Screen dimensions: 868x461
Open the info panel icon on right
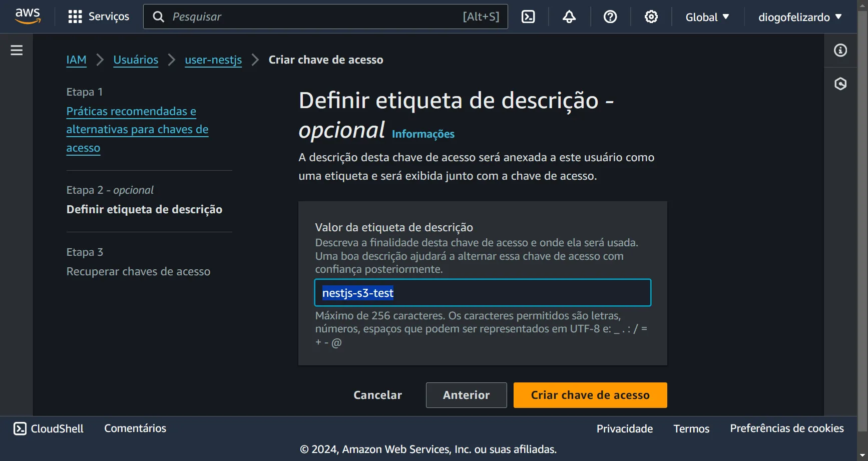[840, 50]
